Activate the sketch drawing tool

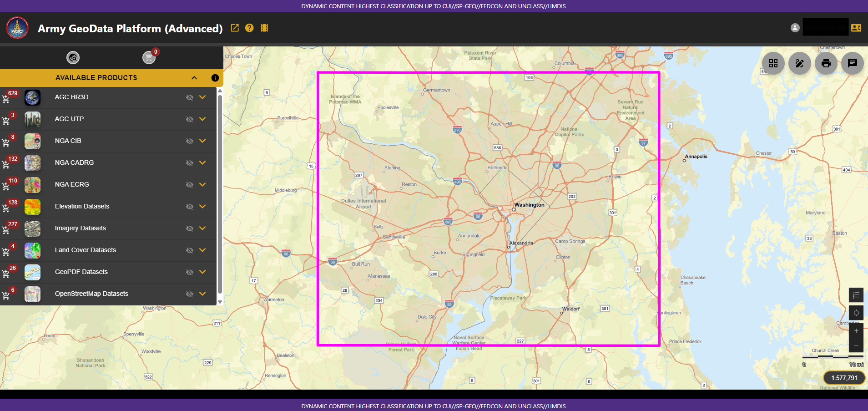799,63
